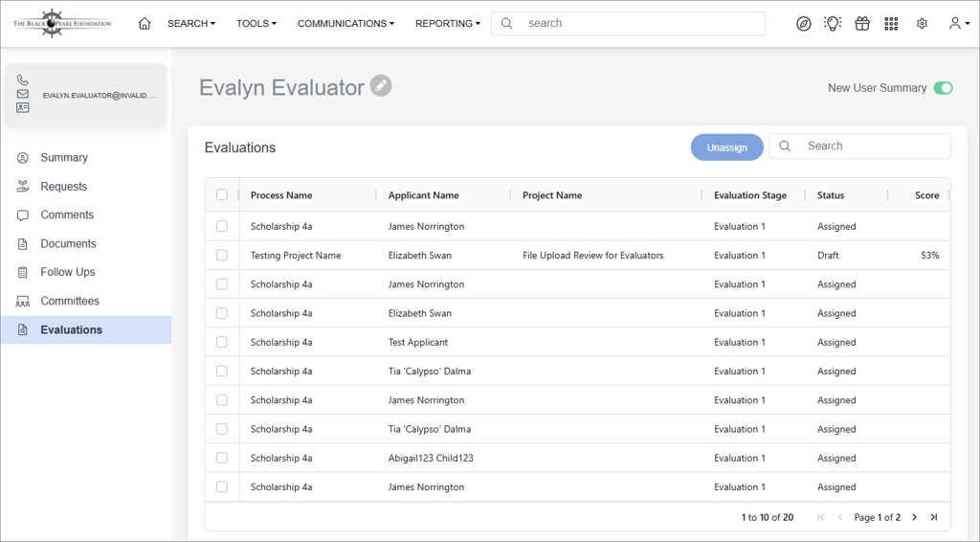Check the last James Norrington row checkbox
Image resolution: width=980 pixels, height=542 pixels.
pyautogui.click(x=222, y=487)
